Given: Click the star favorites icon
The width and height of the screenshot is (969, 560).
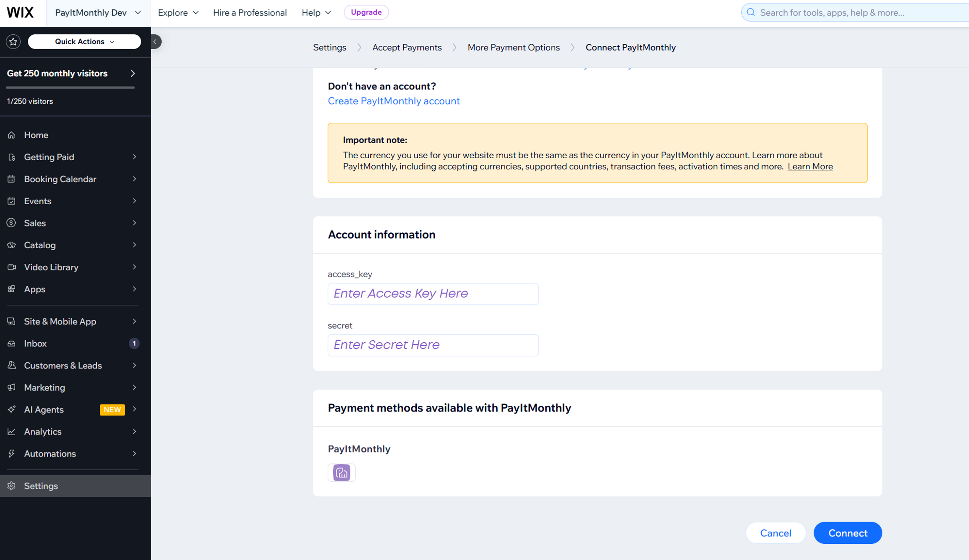Looking at the screenshot, I should click(13, 41).
